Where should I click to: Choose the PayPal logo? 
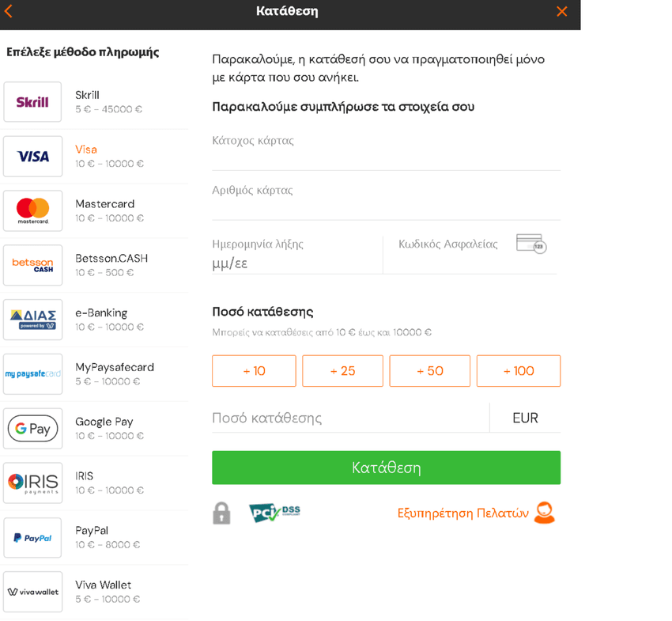tap(32, 537)
